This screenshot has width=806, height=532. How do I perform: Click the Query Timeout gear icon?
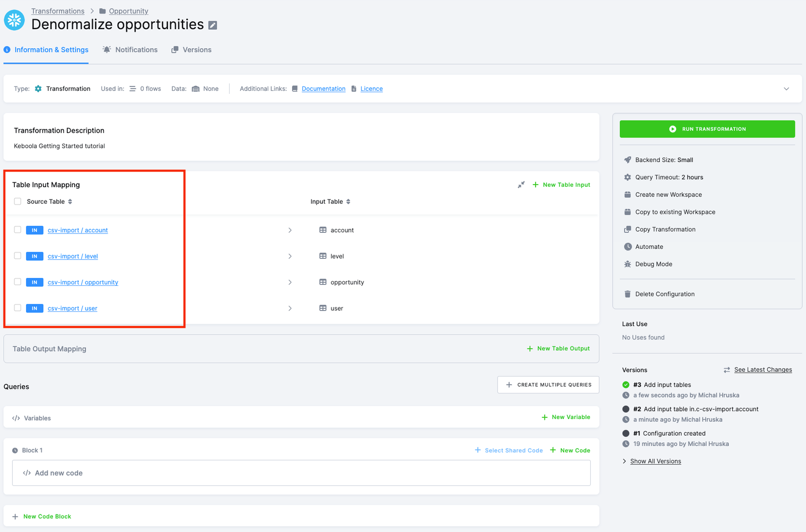pyautogui.click(x=628, y=177)
